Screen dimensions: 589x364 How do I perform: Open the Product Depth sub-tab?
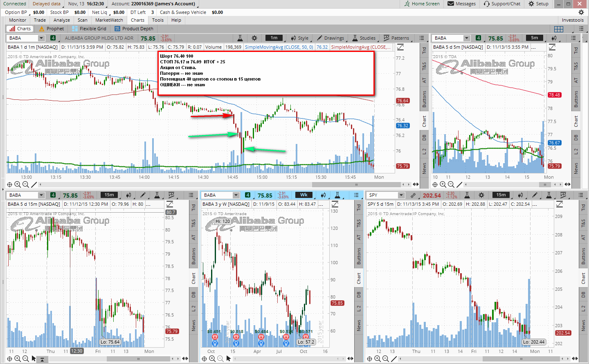click(134, 29)
